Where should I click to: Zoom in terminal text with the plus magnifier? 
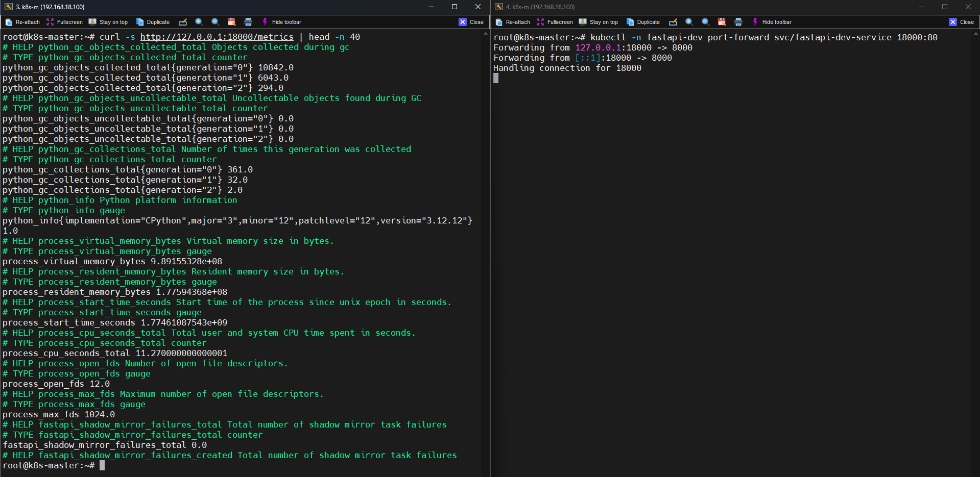pos(199,22)
